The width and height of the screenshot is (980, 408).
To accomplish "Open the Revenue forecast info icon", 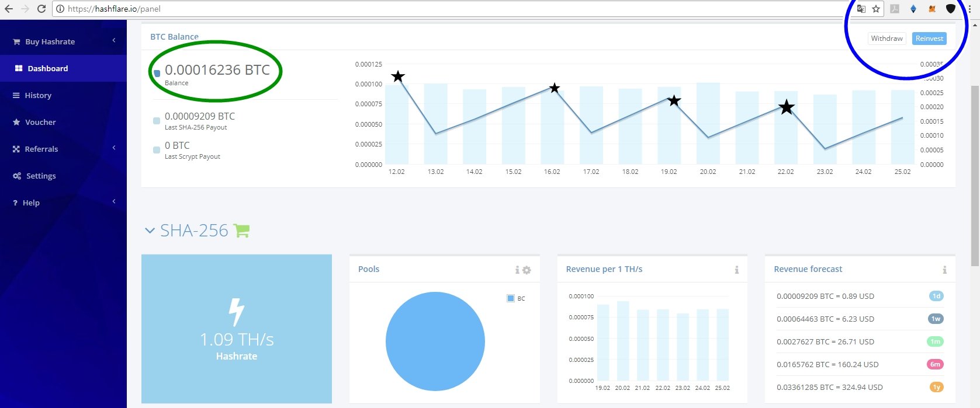I will pyautogui.click(x=944, y=270).
